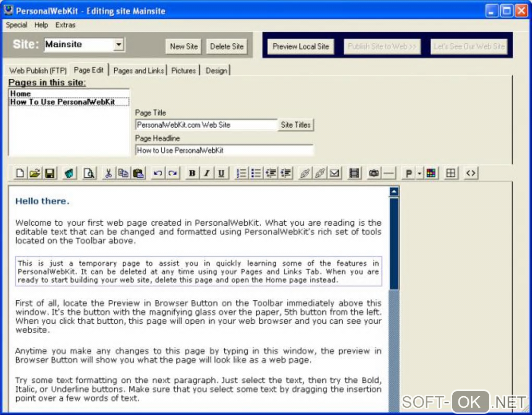Click Let's See Our Web Site button
Viewport: 532px width, 415px height.
[x=469, y=46]
